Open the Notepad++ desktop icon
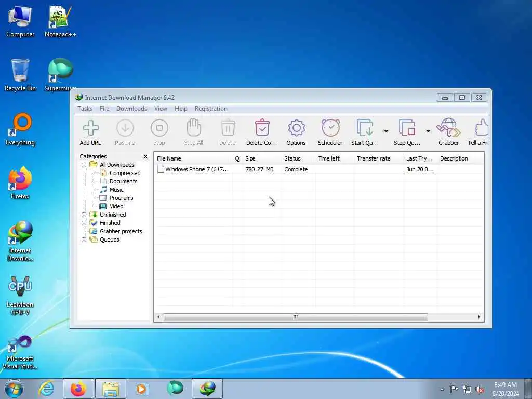 pyautogui.click(x=60, y=22)
